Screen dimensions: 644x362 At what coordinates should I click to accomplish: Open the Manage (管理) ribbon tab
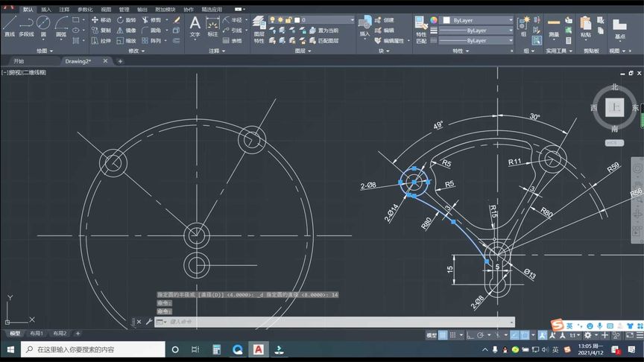click(x=124, y=9)
